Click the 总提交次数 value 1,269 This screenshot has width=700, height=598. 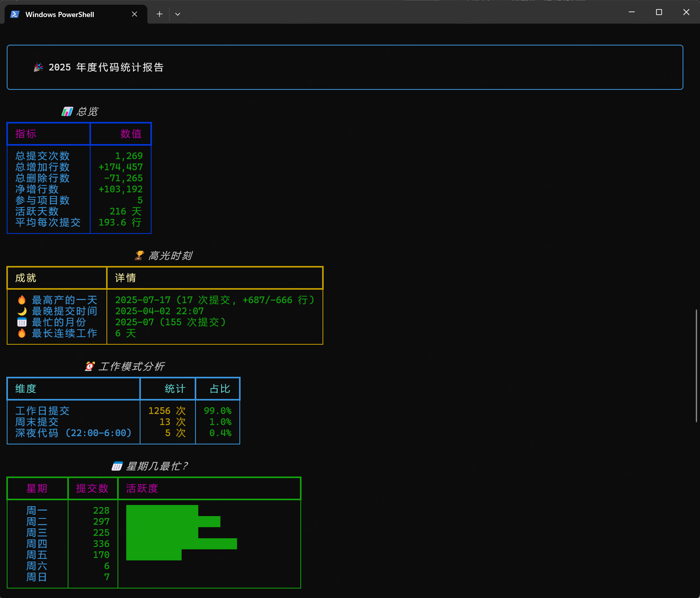[x=129, y=156]
